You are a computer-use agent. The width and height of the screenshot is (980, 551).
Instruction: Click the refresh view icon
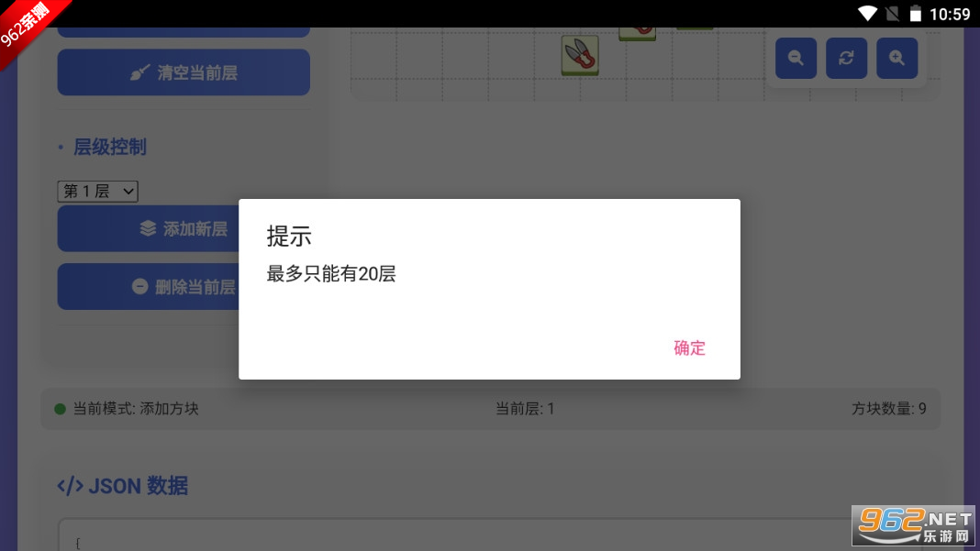click(x=846, y=58)
